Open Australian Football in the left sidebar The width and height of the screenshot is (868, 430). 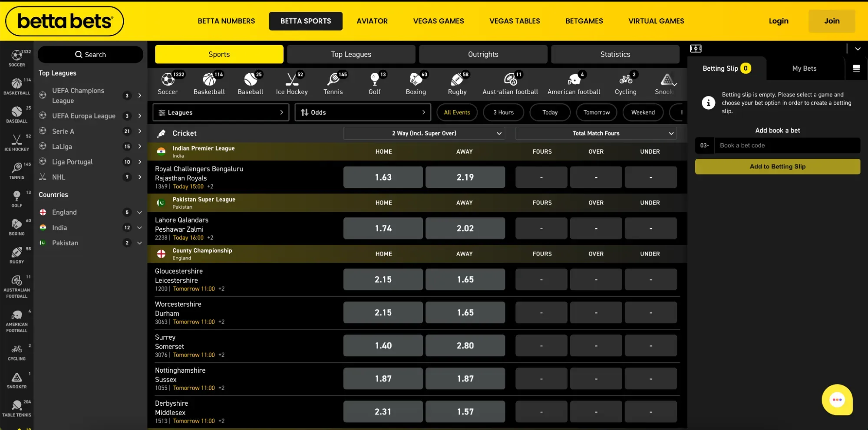click(x=17, y=286)
